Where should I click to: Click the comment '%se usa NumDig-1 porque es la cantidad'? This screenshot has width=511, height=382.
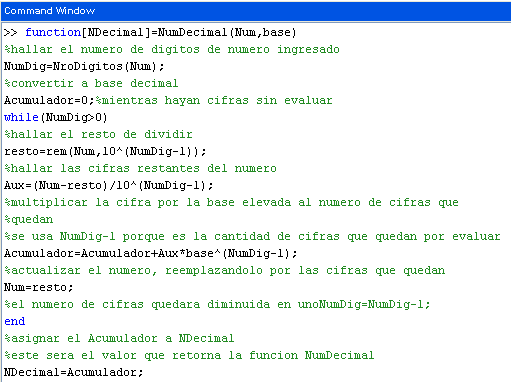pos(252,236)
